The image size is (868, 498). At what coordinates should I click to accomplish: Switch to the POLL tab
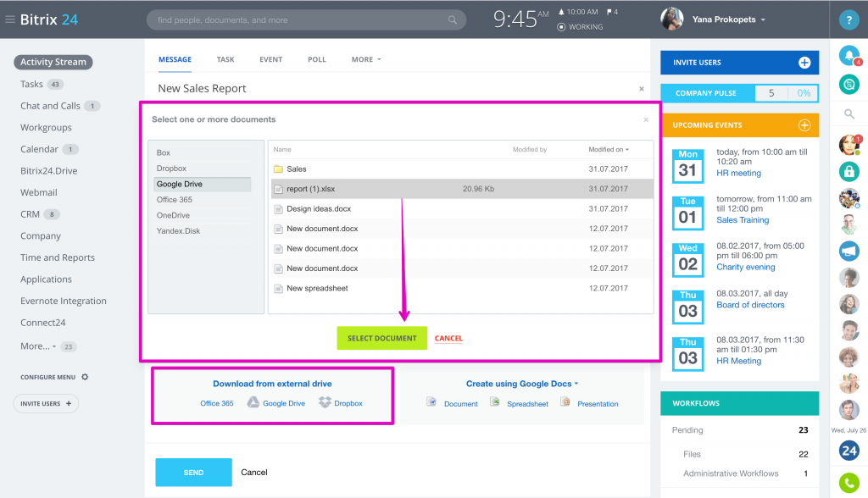tap(317, 59)
